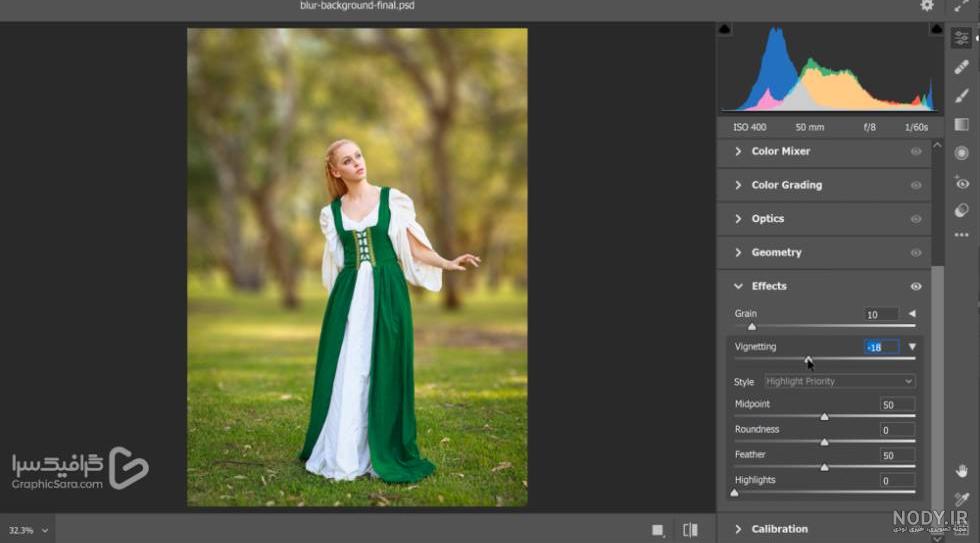Select the Adjustment Brush tool

(x=961, y=96)
